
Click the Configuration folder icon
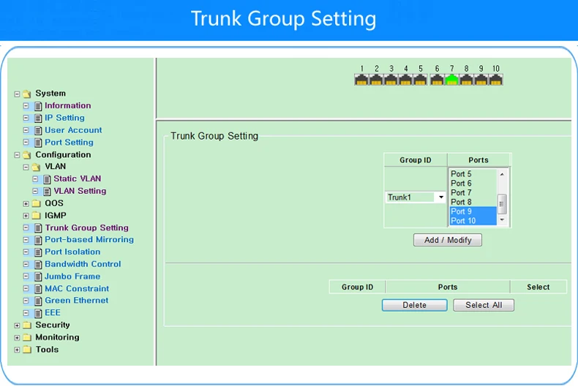[26, 155]
